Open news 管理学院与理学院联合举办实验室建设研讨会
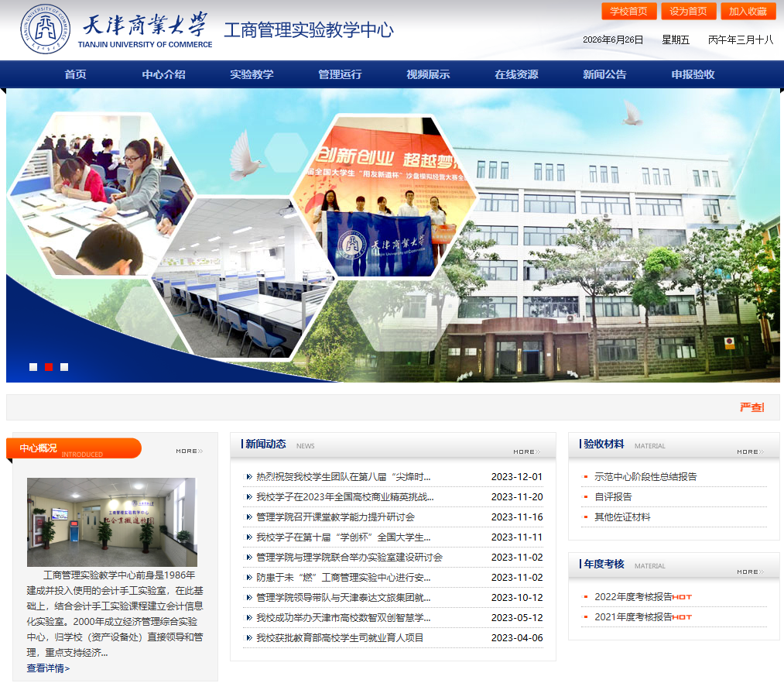The width and height of the screenshot is (784, 690). (x=350, y=557)
